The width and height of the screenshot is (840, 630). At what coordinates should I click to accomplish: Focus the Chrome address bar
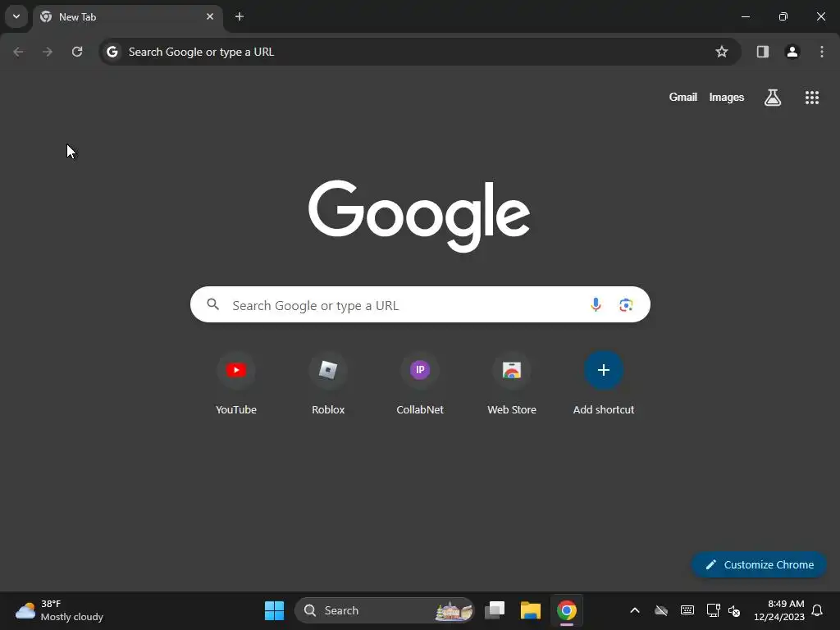[419, 52]
